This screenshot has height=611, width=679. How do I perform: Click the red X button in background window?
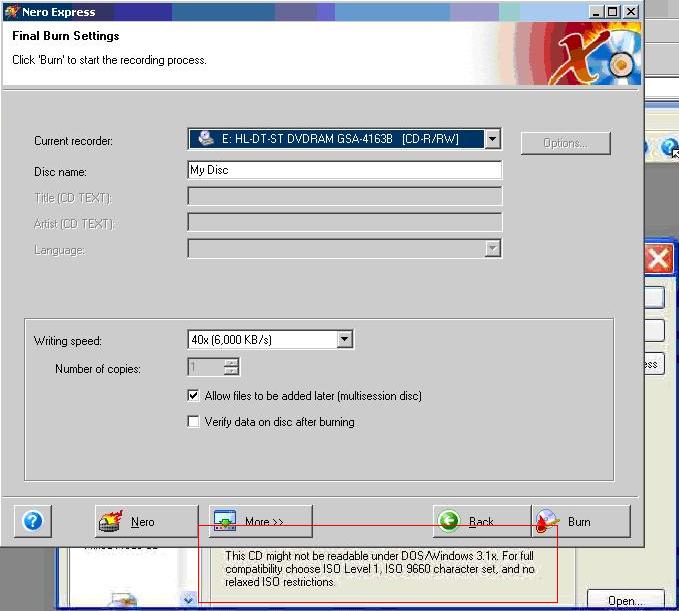[659, 259]
